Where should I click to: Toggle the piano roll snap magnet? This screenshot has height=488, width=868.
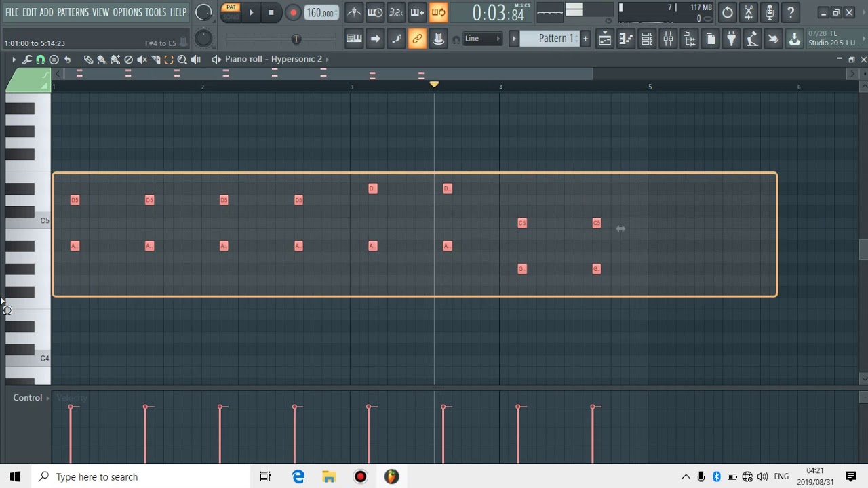[x=41, y=60]
